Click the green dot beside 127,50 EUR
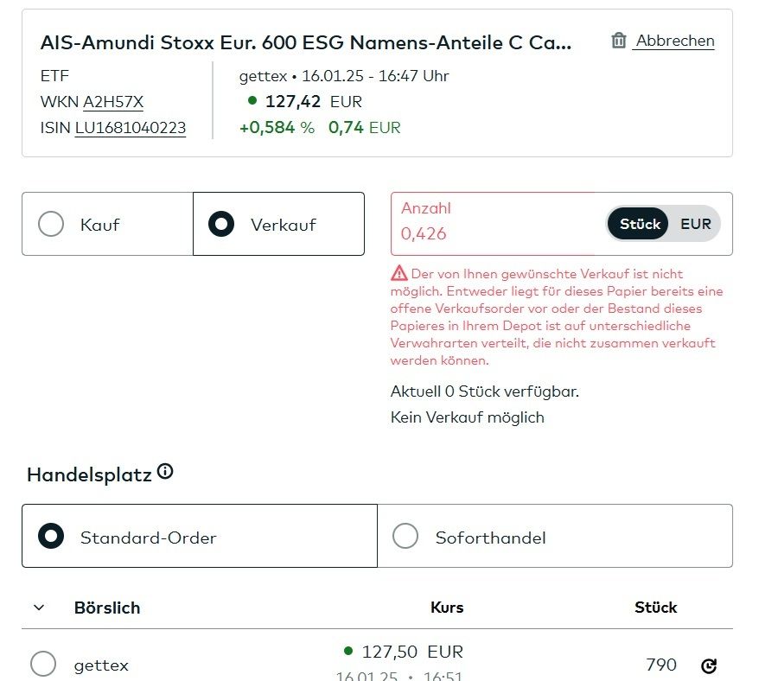Screen dimensions: 784x681 pyautogui.click(x=348, y=651)
